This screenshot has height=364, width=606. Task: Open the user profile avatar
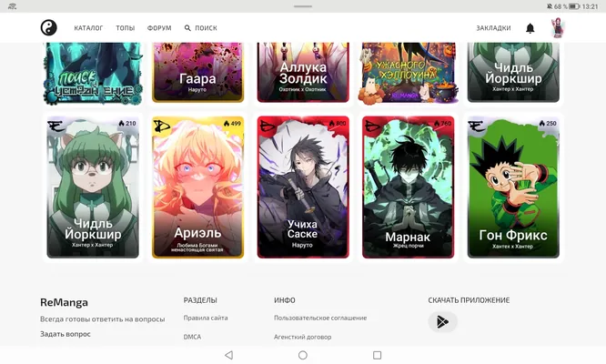(x=558, y=28)
